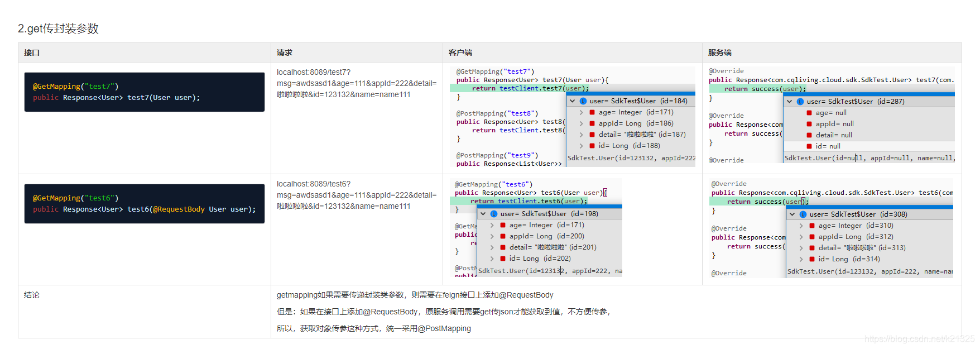Click the SdkTest.User(id=null, appId=null value text
The height and width of the screenshot is (349, 980).
coord(869,158)
